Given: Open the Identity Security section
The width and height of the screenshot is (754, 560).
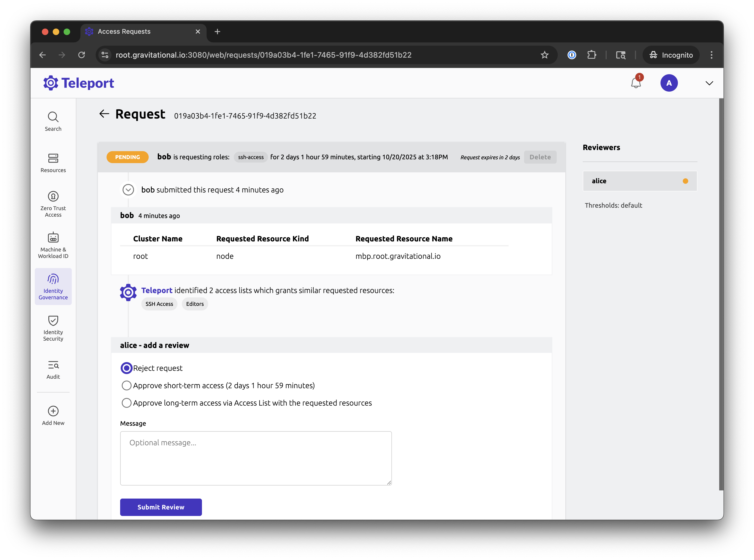Looking at the screenshot, I should (53, 328).
